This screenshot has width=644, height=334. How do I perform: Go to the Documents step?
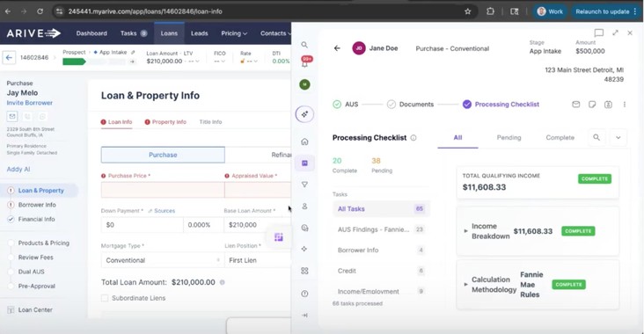click(410, 105)
